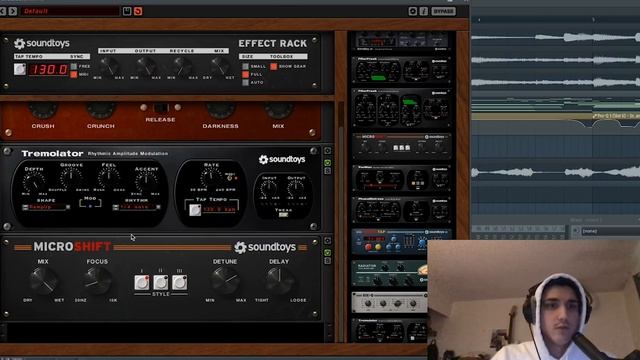Click the orange unit's MIX knob
This screenshot has height=360, width=640.
278,110
